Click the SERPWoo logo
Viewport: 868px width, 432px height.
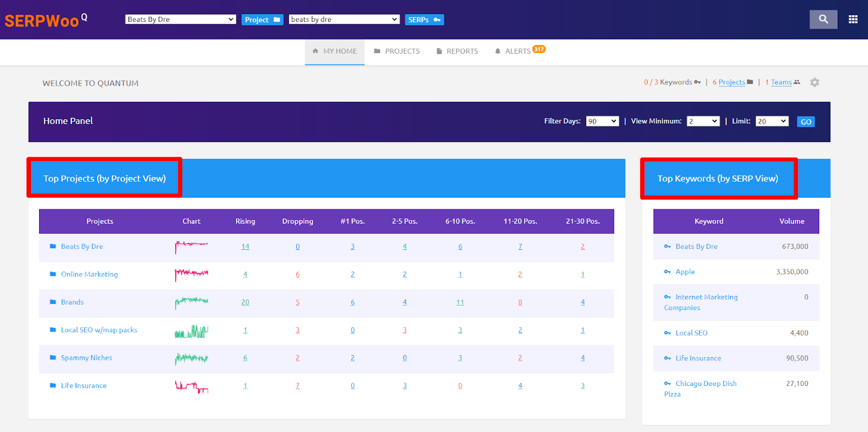pyautogui.click(x=46, y=20)
